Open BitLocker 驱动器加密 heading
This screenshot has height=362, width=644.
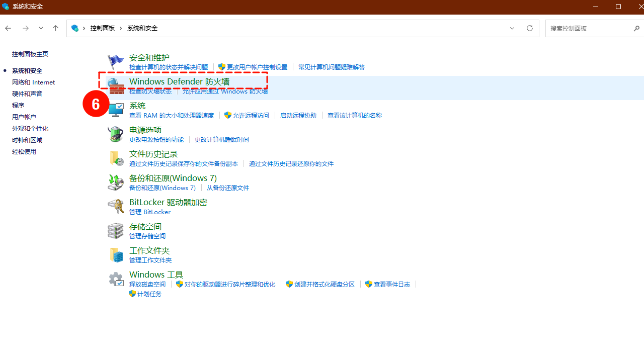click(x=168, y=202)
